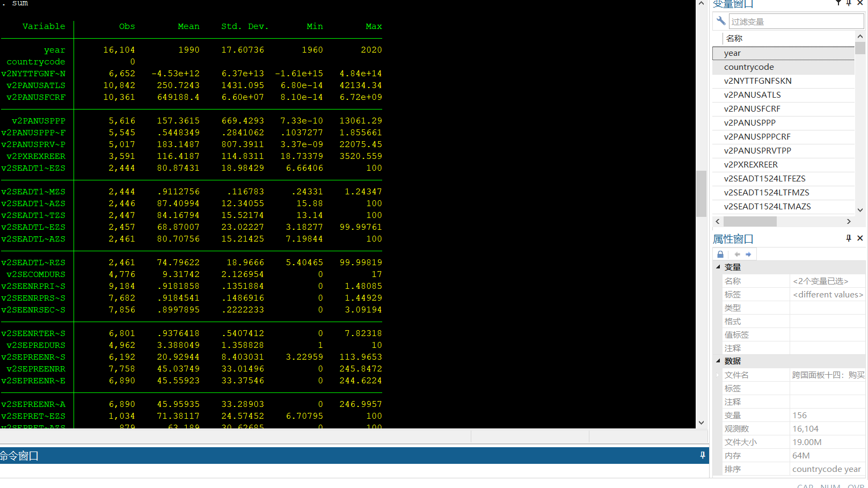The width and height of the screenshot is (868, 488).
Task: Click the 值标签 property value field
Action: point(827,334)
